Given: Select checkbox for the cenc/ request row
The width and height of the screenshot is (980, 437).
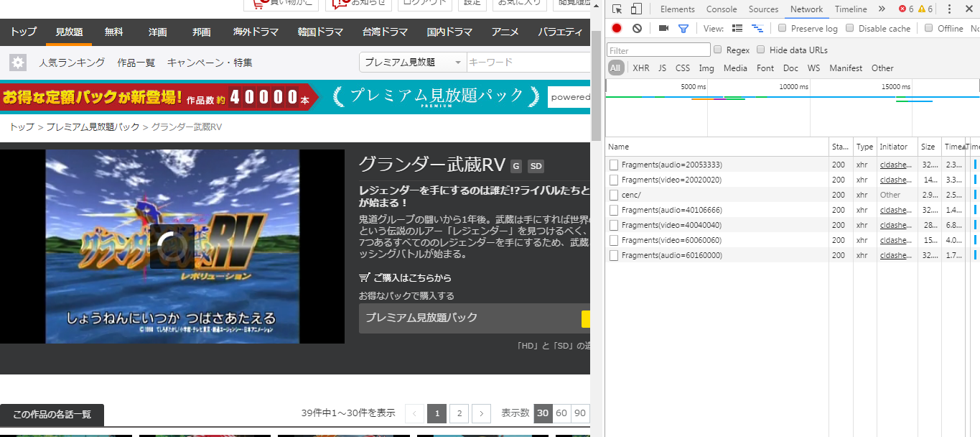Looking at the screenshot, I should click(614, 195).
